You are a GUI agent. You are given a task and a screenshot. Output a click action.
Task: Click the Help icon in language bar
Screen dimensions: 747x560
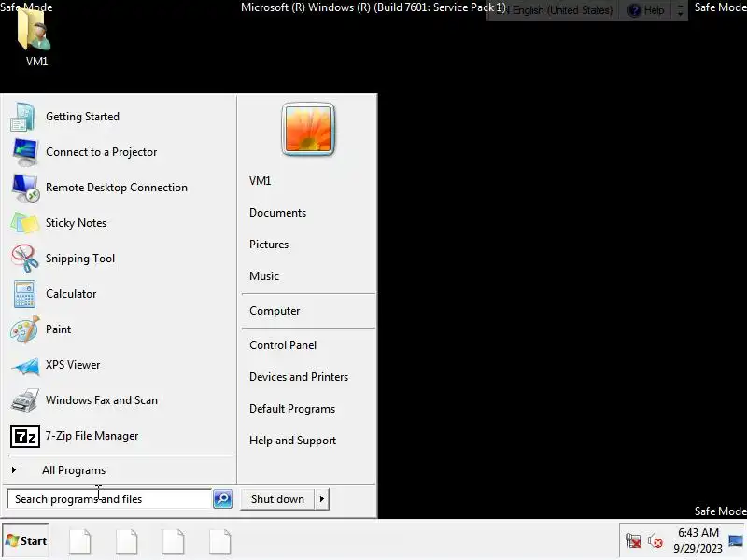click(634, 10)
